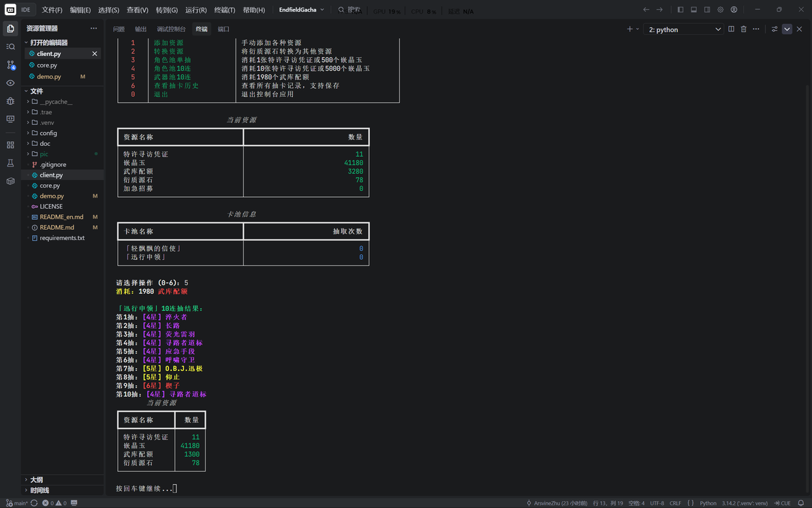812x508 pixels.
Task: Open README_en.md in file tree
Action: (x=61, y=217)
